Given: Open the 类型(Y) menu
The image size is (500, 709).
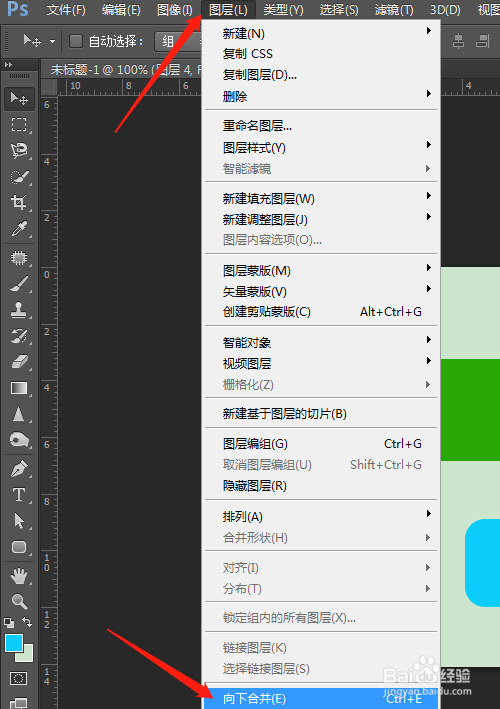Looking at the screenshot, I should (283, 9).
